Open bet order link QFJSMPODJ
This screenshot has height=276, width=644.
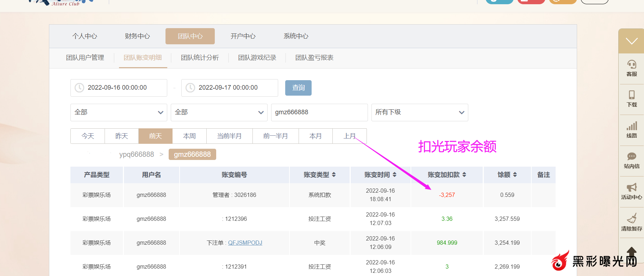click(x=245, y=243)
